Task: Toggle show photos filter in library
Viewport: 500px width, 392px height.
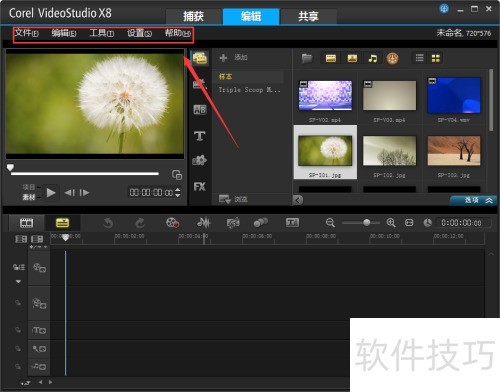Action: click(x=352, y=58)
